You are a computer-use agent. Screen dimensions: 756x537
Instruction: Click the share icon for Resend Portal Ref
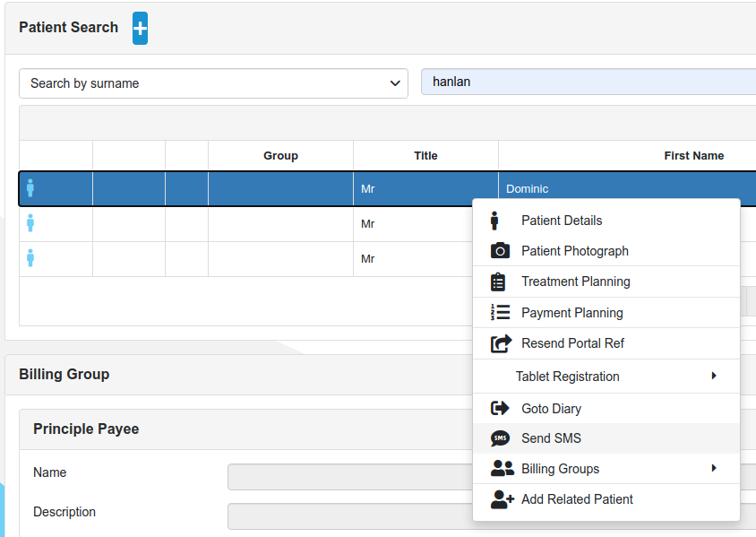501,343
